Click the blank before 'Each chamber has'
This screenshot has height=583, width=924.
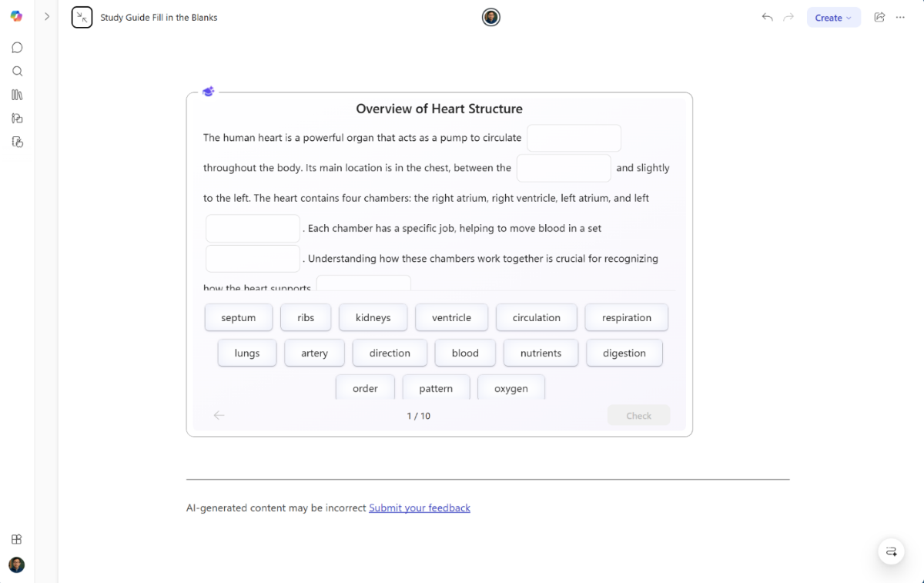(x=253, y=229)
